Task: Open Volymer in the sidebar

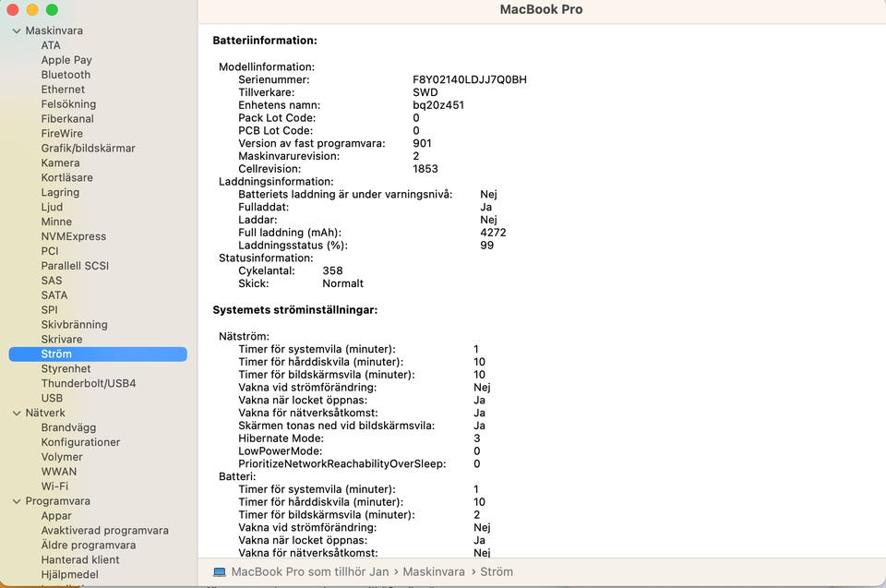Action: tap(62, 457)
